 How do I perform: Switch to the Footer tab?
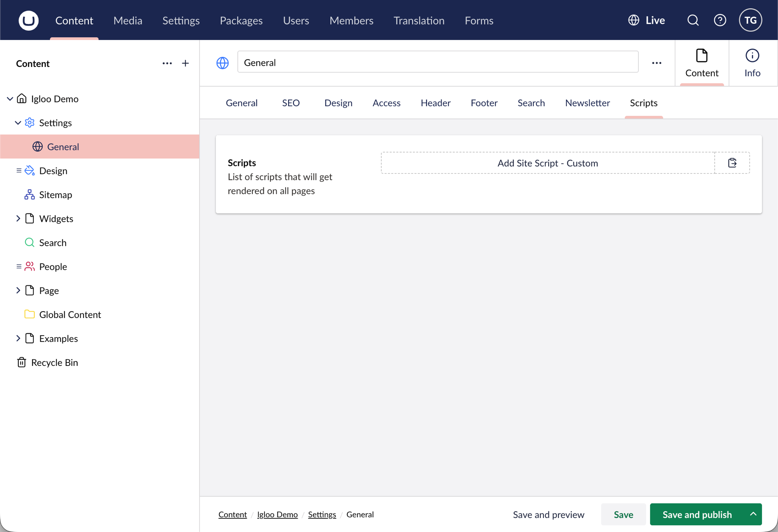point(484,103)
